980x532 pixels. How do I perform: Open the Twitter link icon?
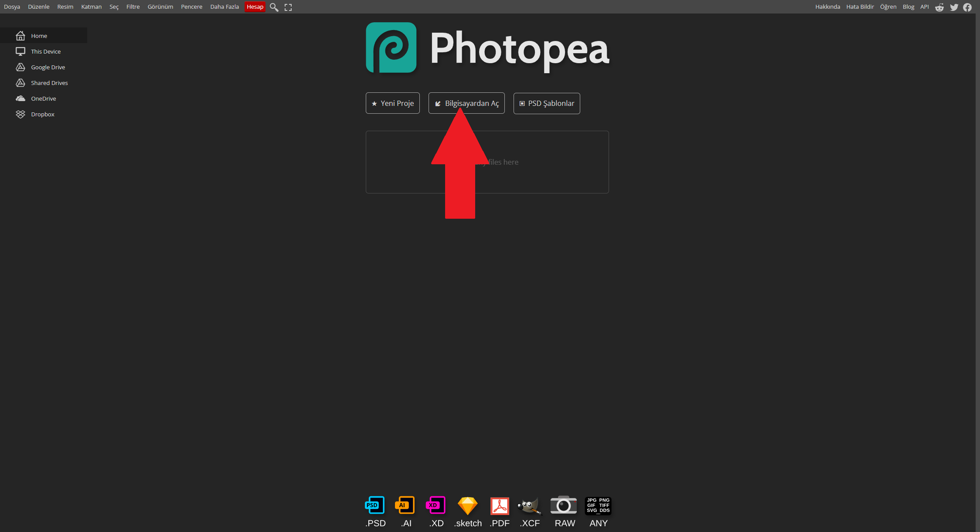[x=954, y=7]
